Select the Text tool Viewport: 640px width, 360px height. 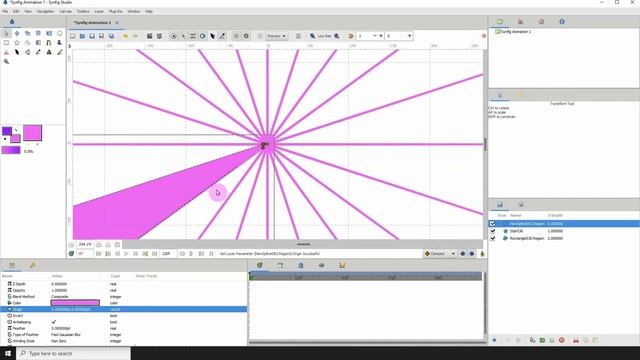tap(49, 52)
